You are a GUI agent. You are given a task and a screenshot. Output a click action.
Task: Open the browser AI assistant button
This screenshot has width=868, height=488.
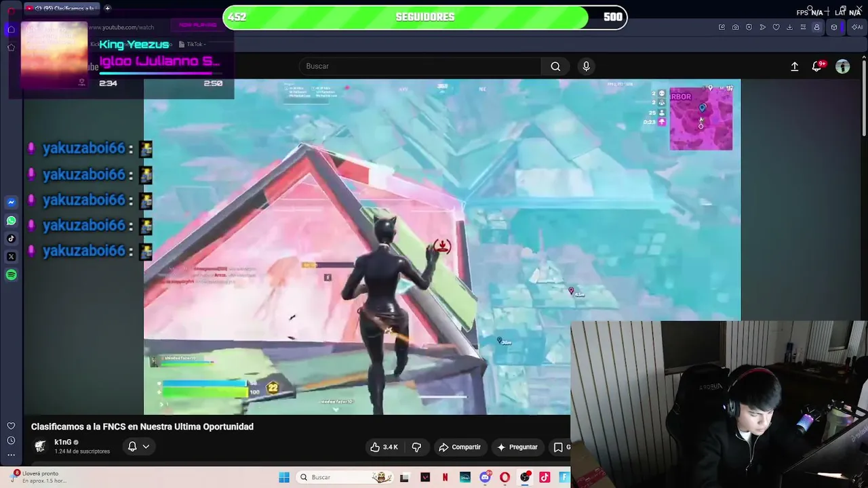point(857,27)
